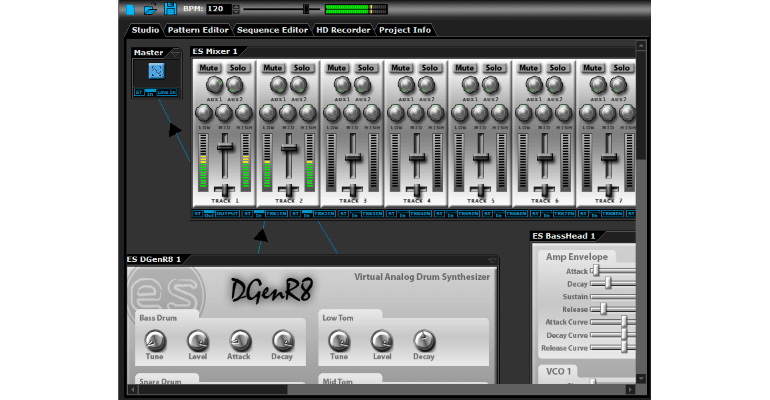Click Bass Drum Attack knob
This screenshot has height=400, width=770.
239,340
